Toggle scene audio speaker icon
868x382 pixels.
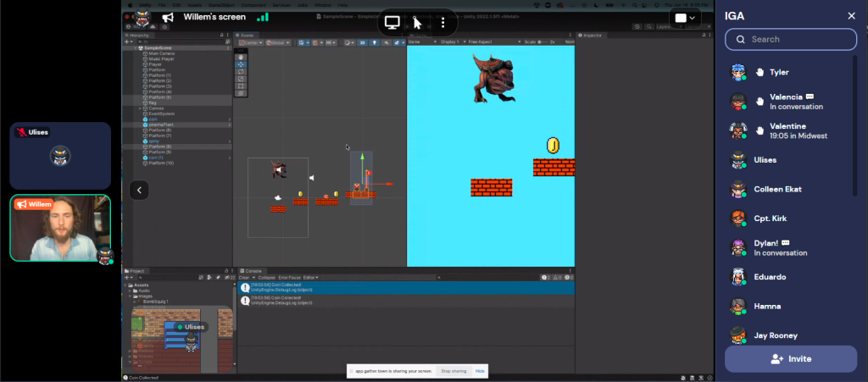click(x=386, y=42)
